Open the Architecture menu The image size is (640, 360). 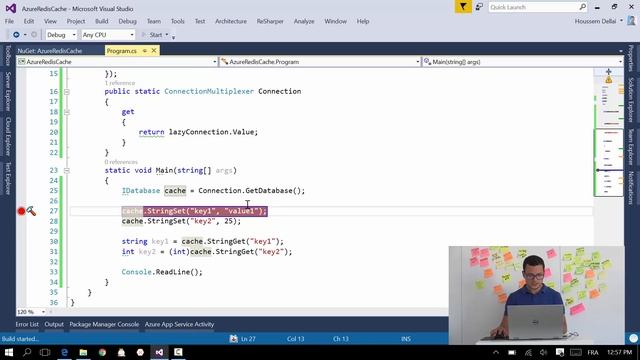(x=231, y=21)
